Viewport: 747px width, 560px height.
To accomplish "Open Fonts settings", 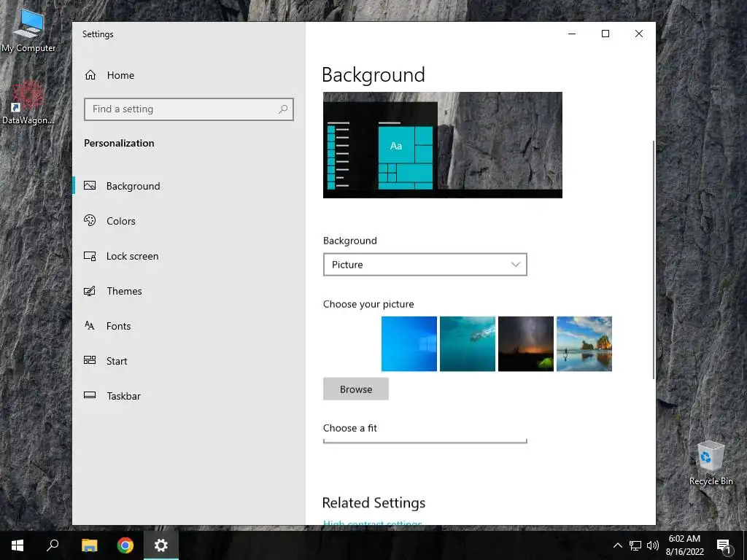I will [189, 326].
